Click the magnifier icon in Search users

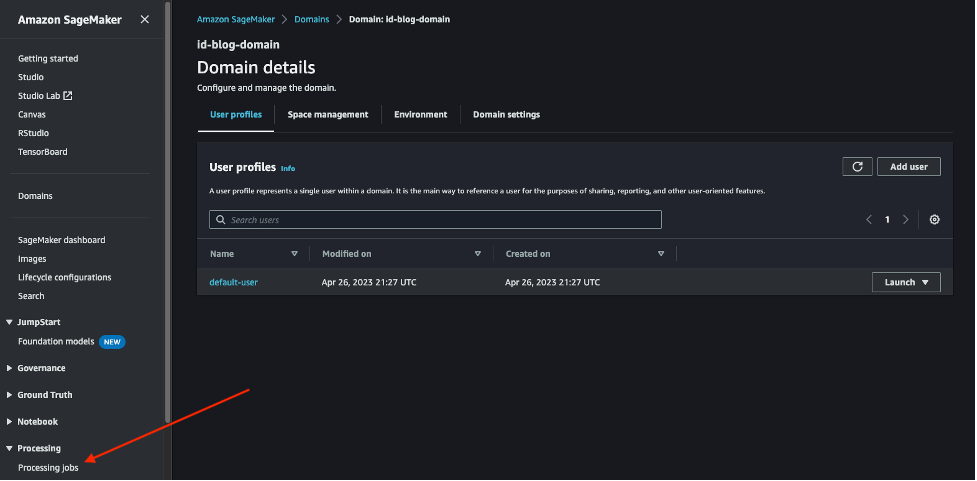click(221, 219)
